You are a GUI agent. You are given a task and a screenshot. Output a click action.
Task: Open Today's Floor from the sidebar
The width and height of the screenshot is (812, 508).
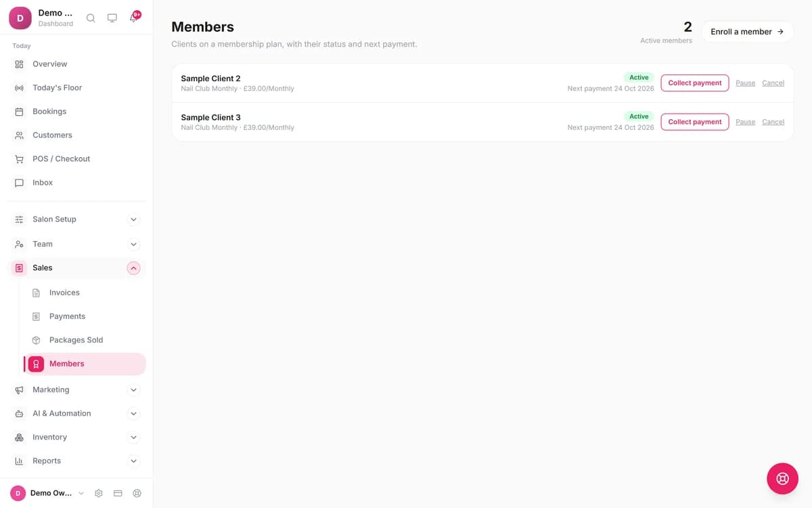(76, 87)
